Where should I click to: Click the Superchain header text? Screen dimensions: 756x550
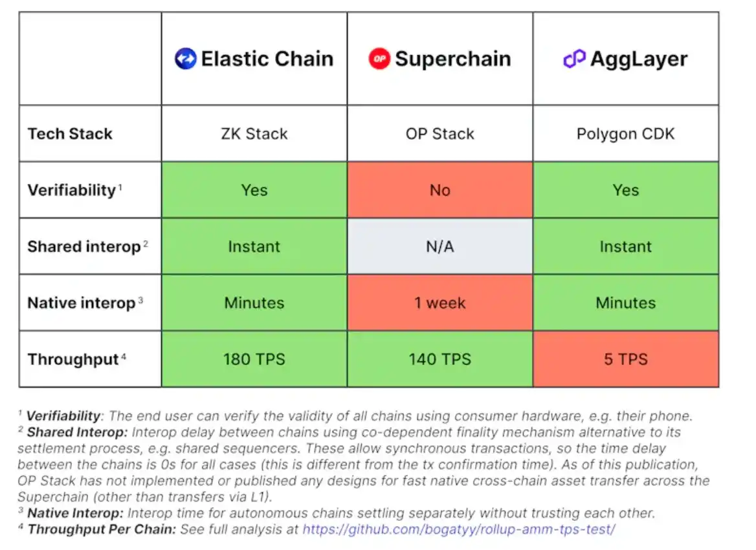click(453, 59)
